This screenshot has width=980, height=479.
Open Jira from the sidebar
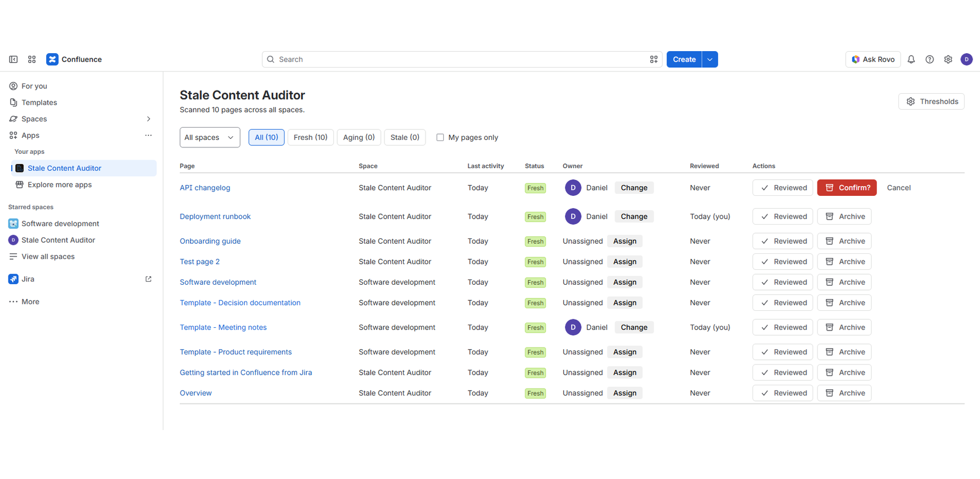(28, 279)
